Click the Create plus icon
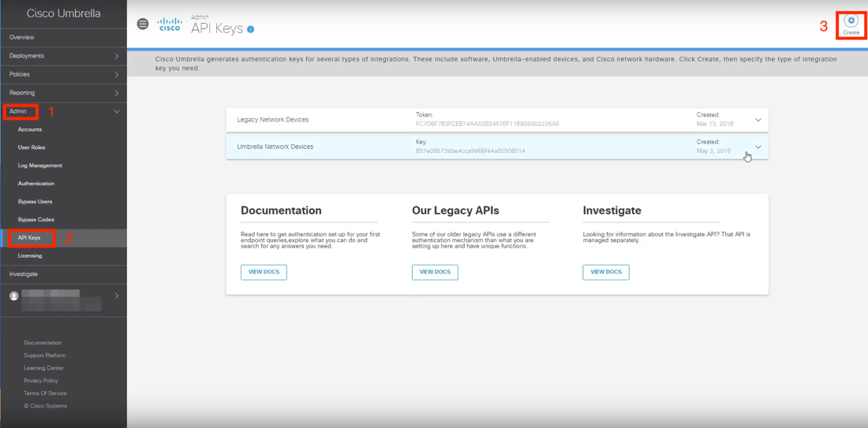 pyautogui.click(x=851, y=20)
